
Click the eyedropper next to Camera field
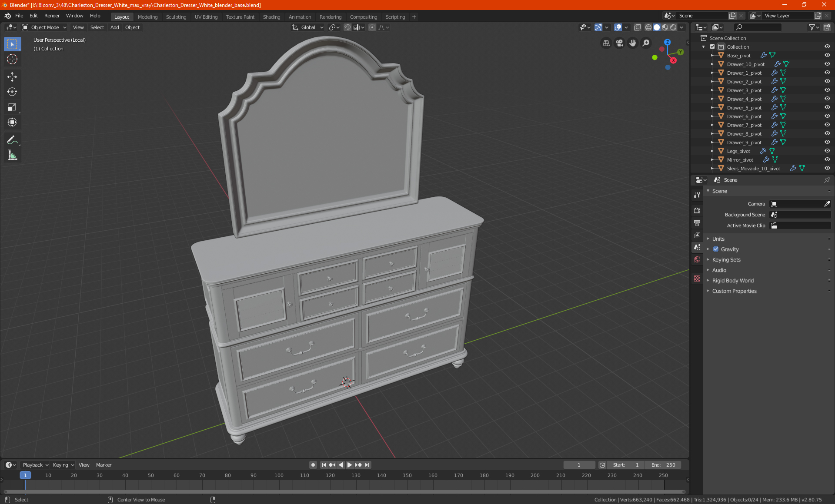point(827,204)
